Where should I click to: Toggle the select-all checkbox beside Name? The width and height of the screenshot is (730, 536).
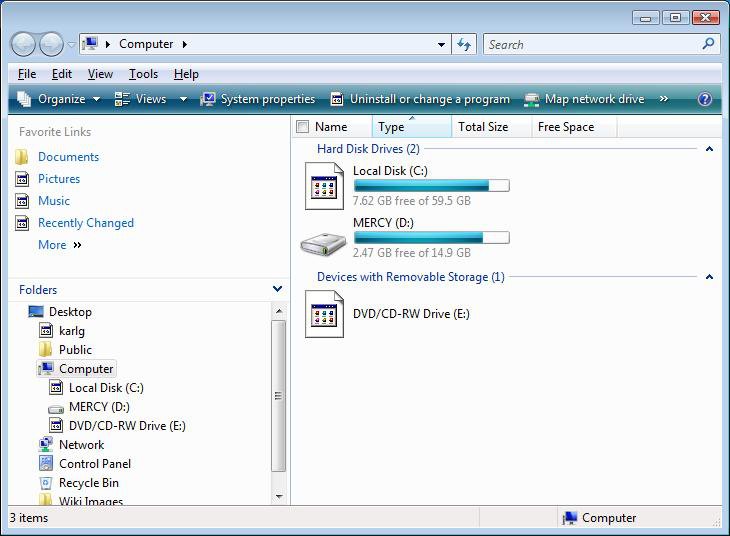(x=303, y=127)
